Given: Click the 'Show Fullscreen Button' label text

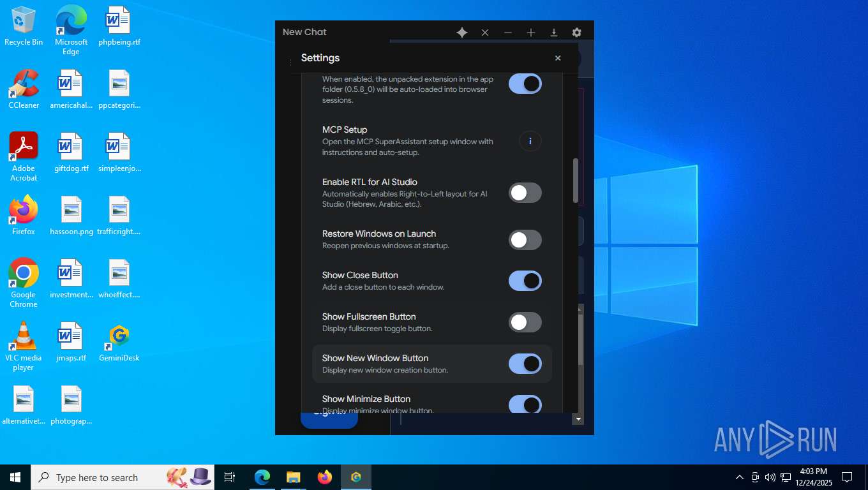Looking at the screenshot, I should coord(369,316).
